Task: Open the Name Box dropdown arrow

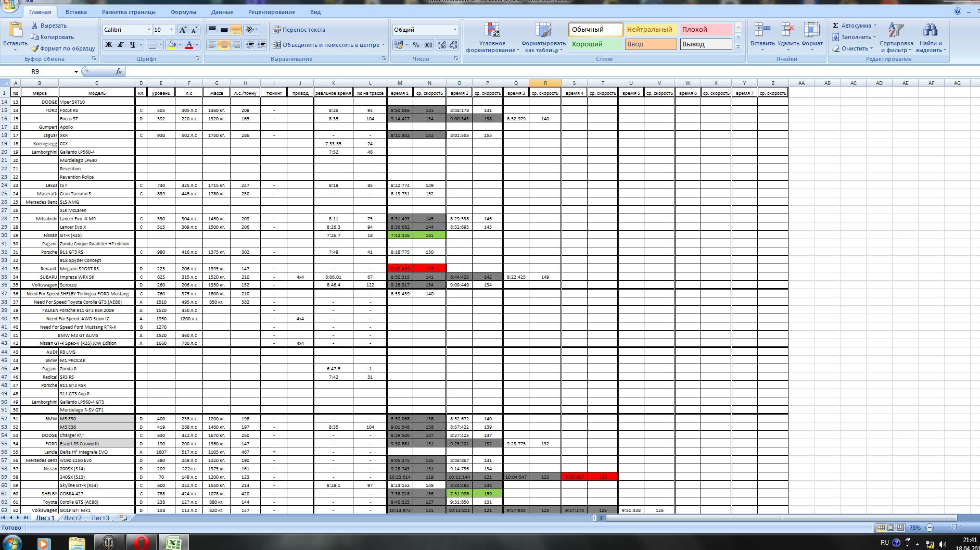Action: pyautogui.click(x=76, y=71)
